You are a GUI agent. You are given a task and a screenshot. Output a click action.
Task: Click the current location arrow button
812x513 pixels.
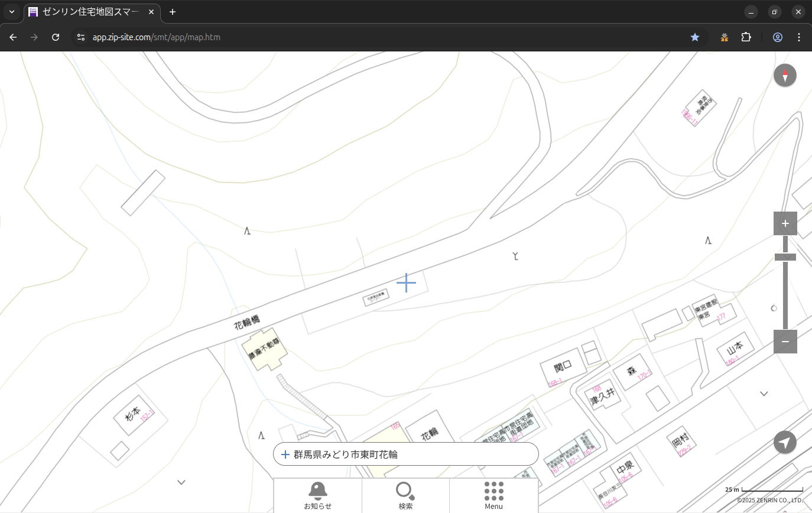tap(785, 442)
